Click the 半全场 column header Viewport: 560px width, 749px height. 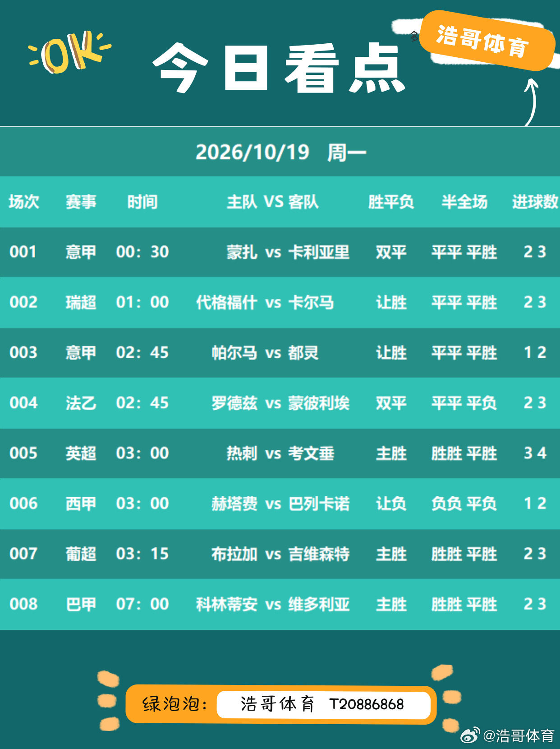click(x=464, y=202)
